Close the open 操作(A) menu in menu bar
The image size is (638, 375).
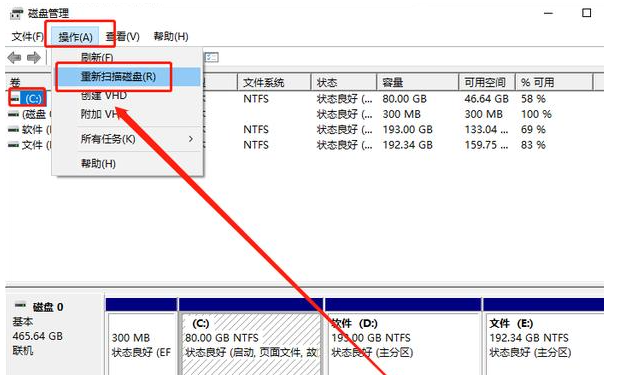75,37
